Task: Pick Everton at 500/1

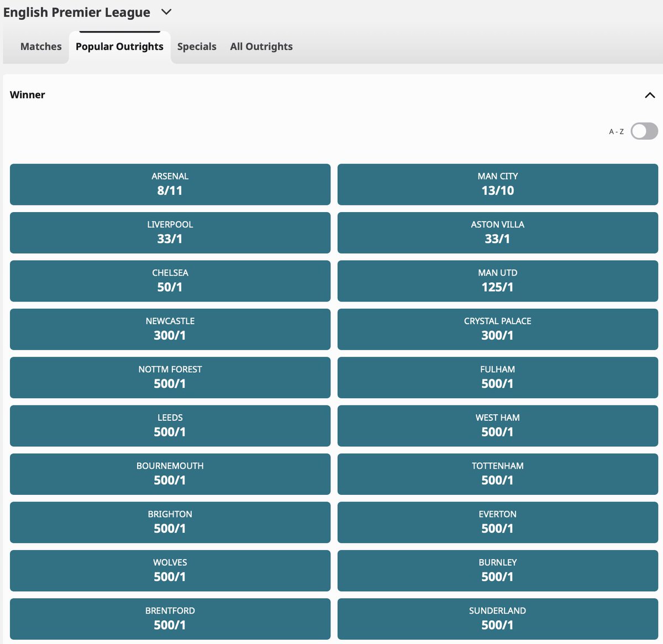Action: (498, 522)
